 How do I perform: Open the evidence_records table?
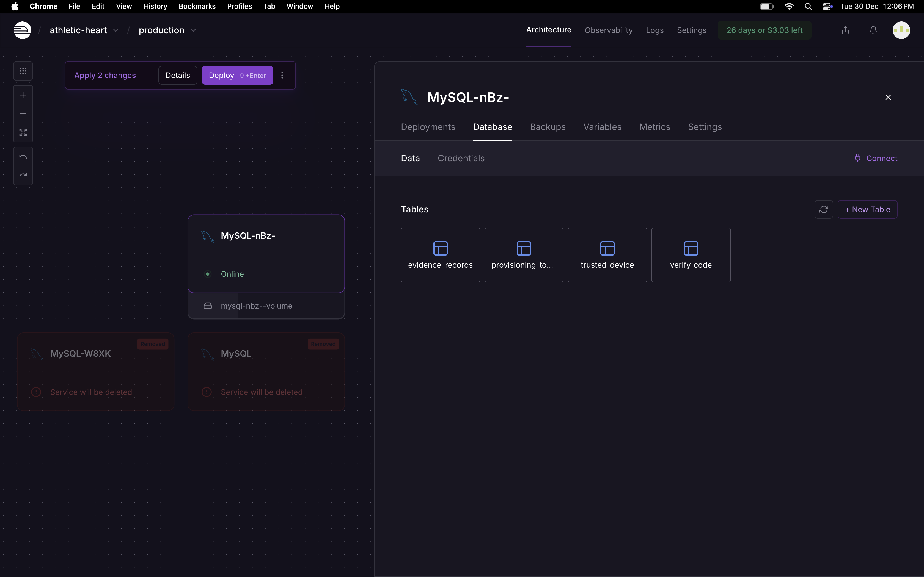coord(440,255)
